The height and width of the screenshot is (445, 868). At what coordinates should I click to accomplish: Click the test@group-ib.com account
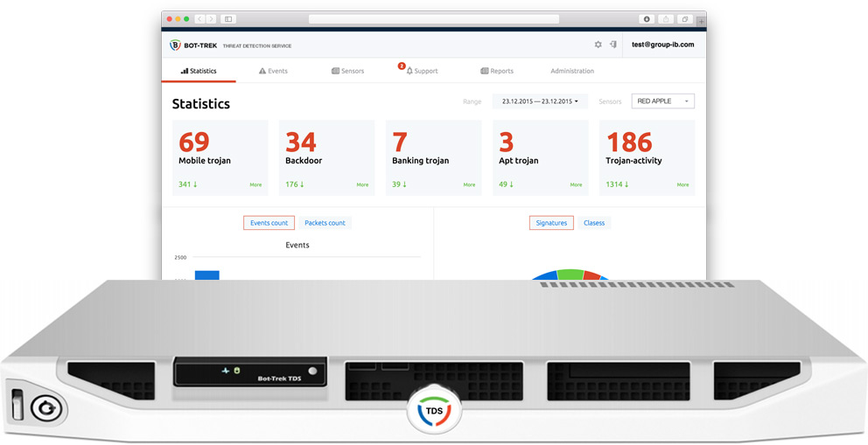click(662, 45)
